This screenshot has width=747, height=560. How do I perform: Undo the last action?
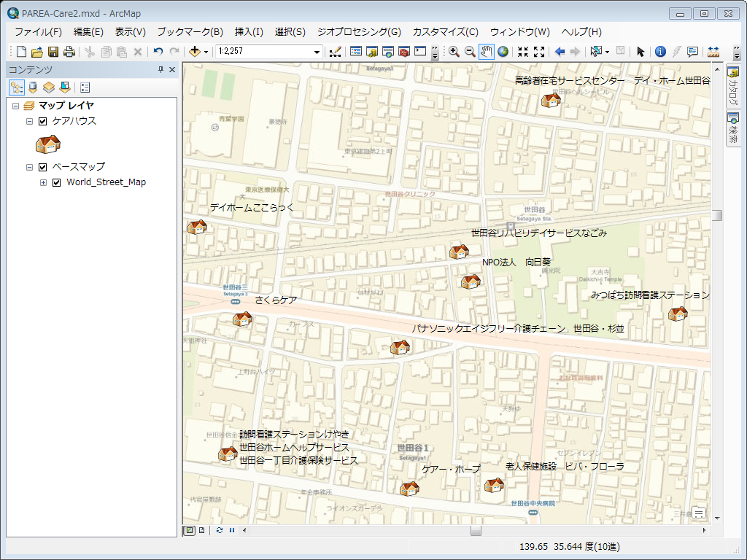[x=158, y=52]
